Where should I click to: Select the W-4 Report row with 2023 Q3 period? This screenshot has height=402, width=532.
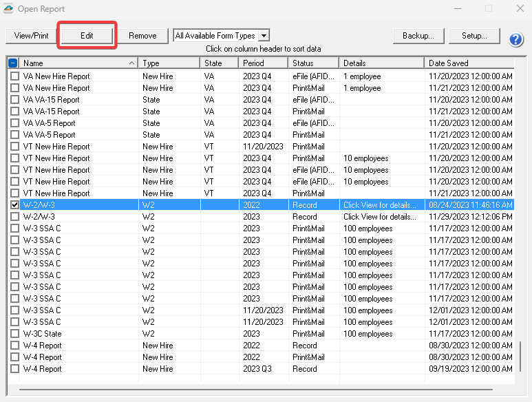261,369
